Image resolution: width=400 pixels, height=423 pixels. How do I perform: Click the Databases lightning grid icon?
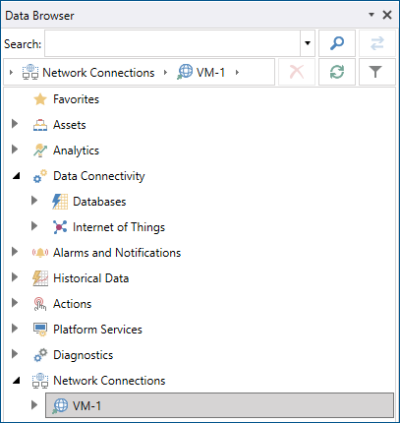(x=60, y=201)
